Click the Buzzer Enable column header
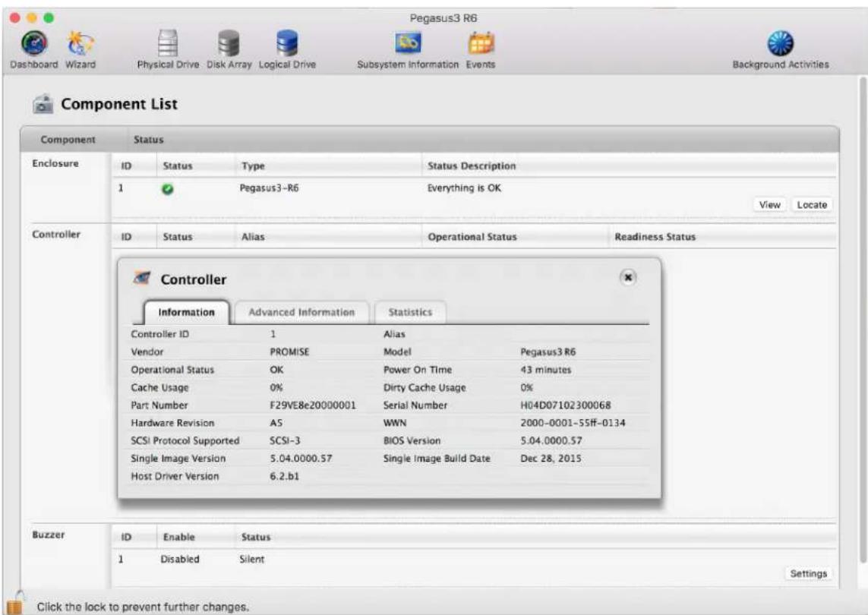868x615 pixels. point(178,537)
